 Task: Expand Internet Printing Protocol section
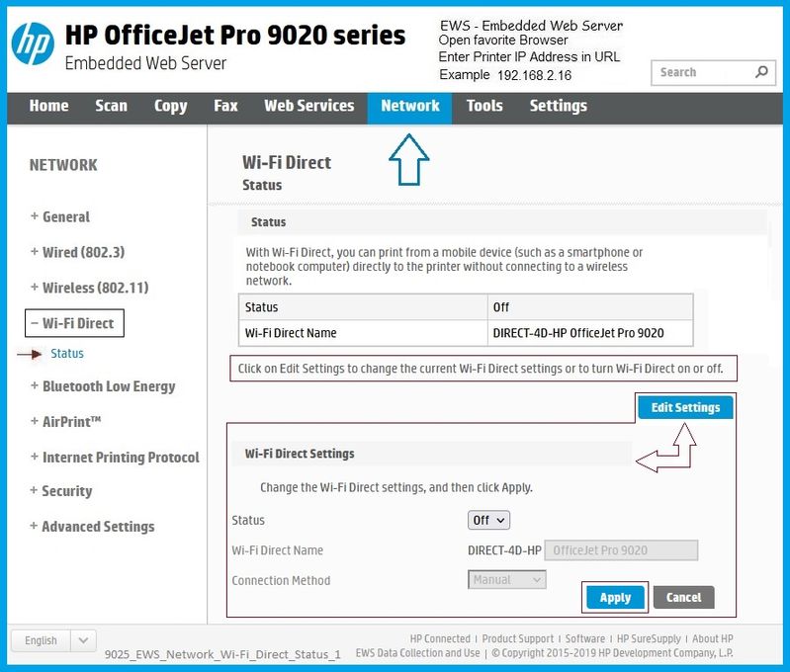tap(115, 457)
